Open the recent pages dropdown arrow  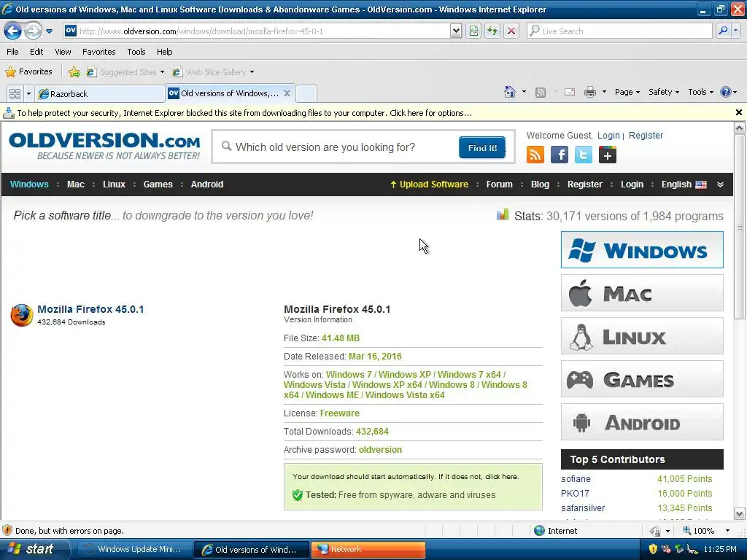49,31
